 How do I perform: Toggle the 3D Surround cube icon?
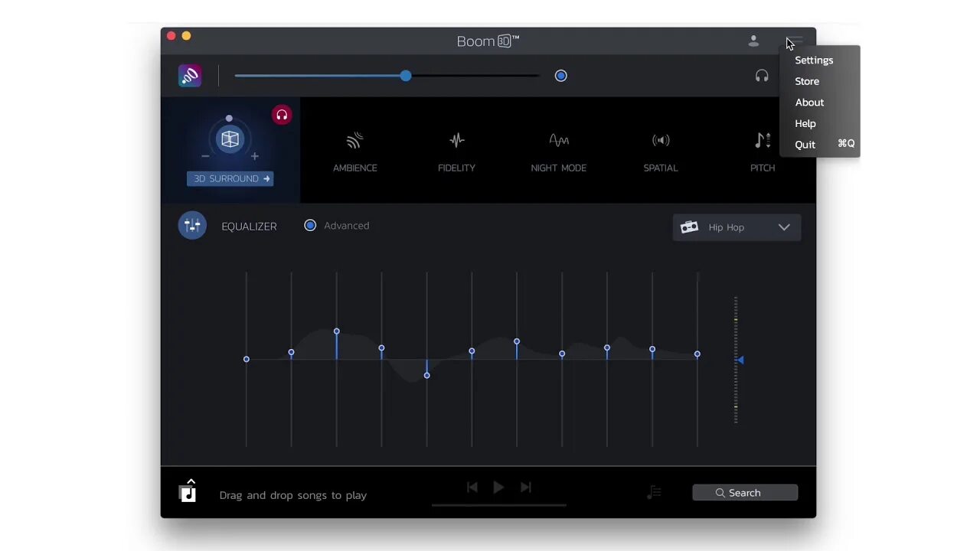coord(230,139)
